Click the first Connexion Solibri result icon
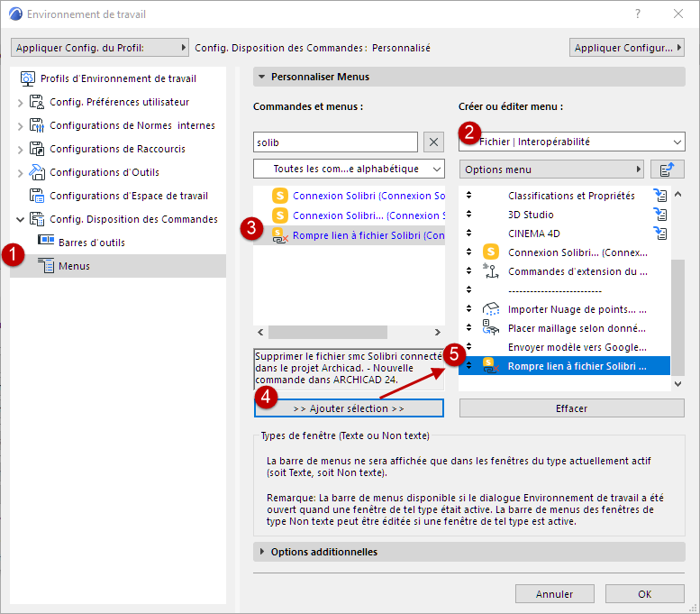Viewport: 700px width, 614px height. [x=280, y=196]
